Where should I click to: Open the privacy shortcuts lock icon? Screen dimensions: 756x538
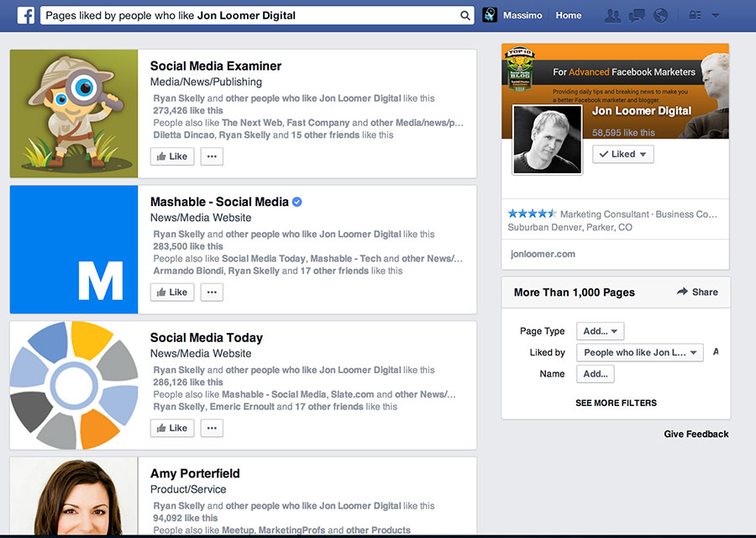pyautogui.click(x=695, y=15)
